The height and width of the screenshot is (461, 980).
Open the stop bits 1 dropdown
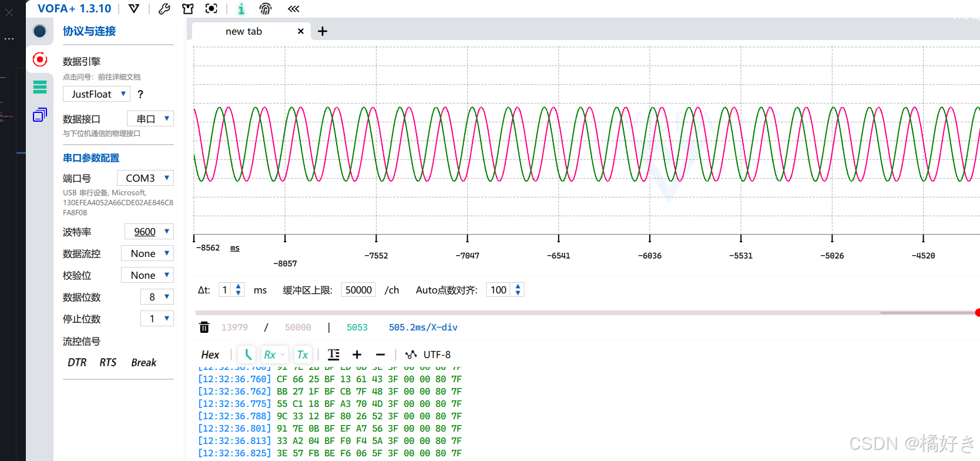tap(157, 319)
